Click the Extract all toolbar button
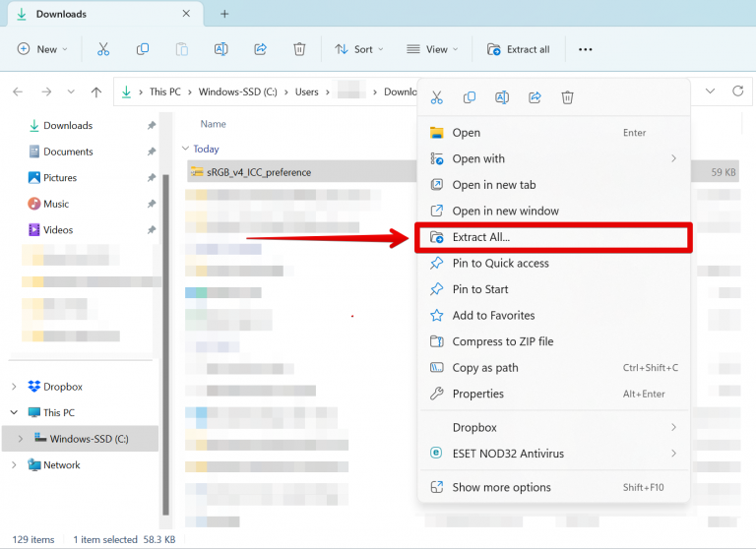The height and width of the screenshot is (549, 756). click(x=519, y=49)
